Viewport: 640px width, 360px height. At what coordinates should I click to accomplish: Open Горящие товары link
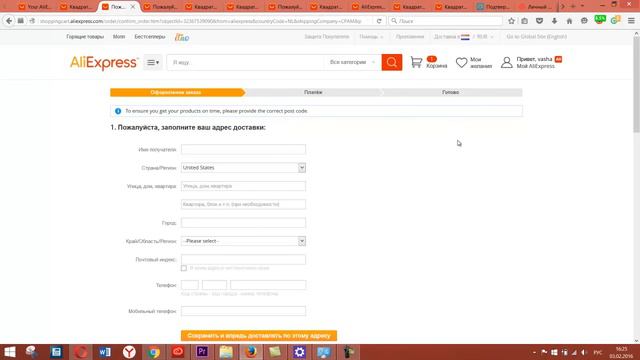(x=85, y=37)
